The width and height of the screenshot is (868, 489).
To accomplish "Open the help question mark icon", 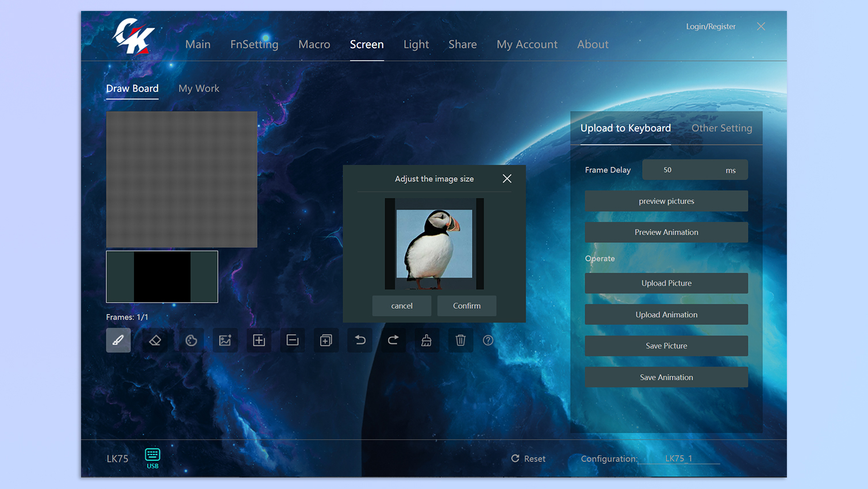I will tap(488, 341).
